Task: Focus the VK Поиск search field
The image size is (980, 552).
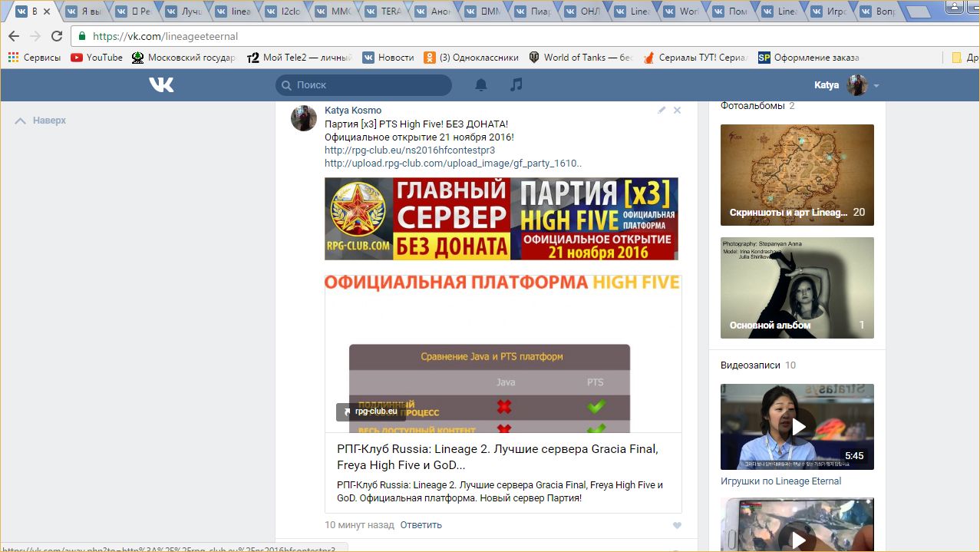Action: pos(364,85)
